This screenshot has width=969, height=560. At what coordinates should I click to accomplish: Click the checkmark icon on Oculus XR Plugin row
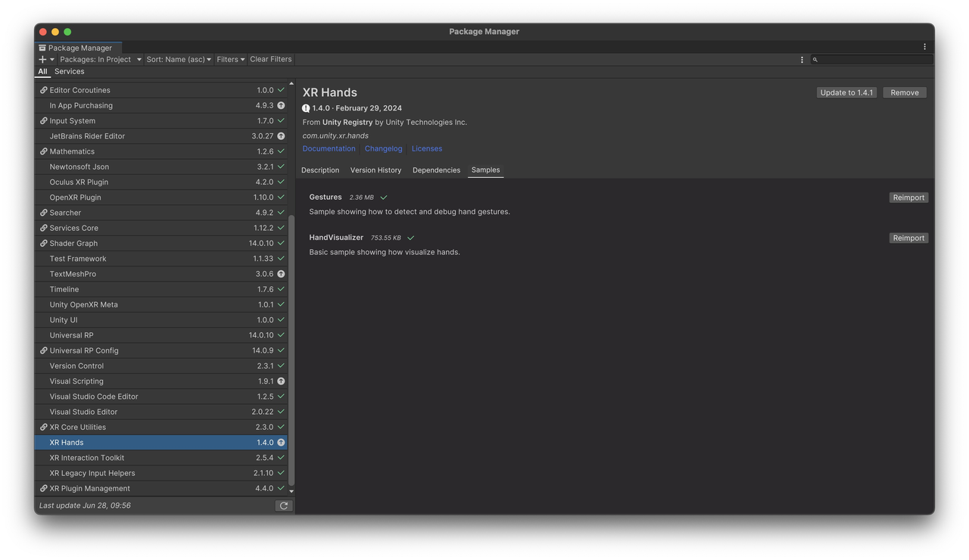tap(281, 182)
